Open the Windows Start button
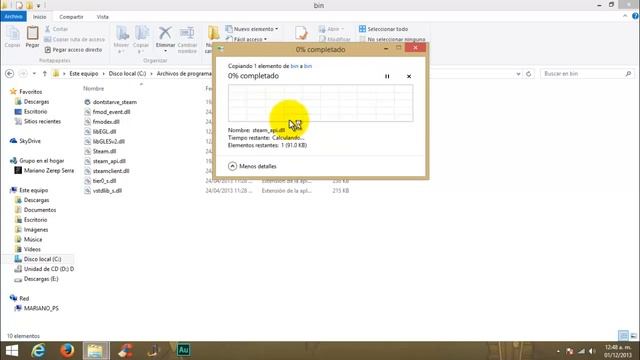The height and width of the screenshot is (360, 640). coord(12,351)
